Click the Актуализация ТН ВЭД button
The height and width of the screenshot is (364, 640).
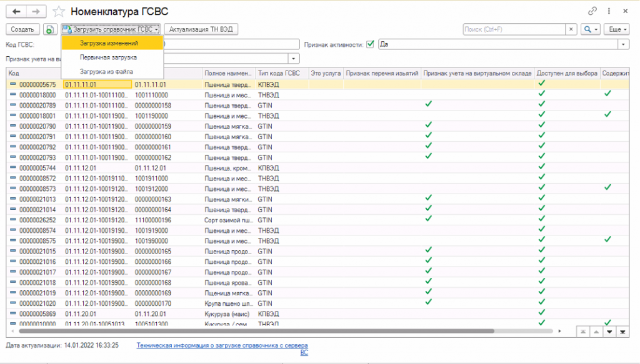201,29
